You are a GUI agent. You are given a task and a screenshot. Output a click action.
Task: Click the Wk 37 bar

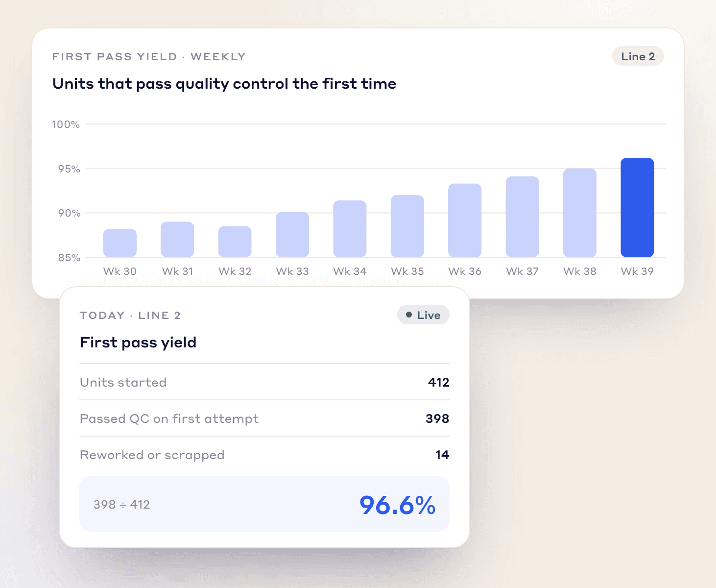tap(522, 217)
